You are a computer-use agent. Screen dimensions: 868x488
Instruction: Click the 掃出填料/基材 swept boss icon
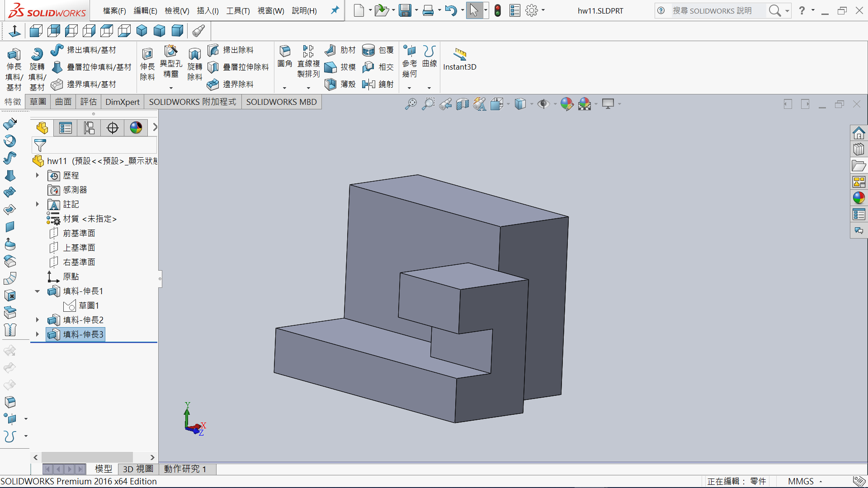point(57,50)
